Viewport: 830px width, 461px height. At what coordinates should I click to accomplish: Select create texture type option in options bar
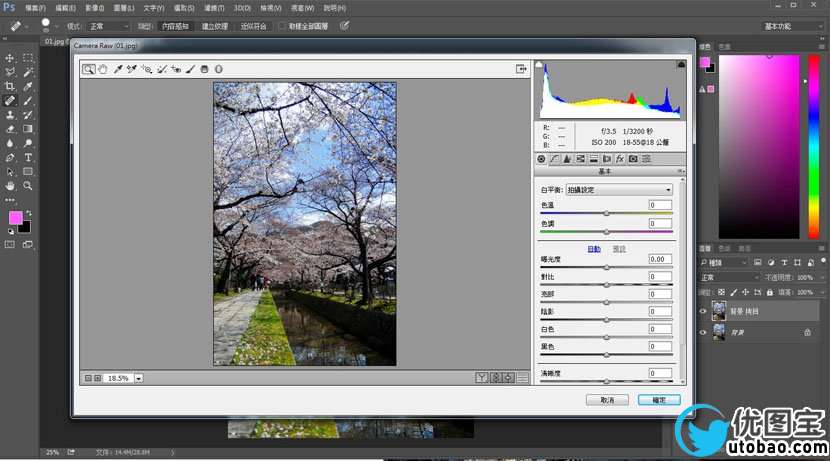[x=214, y=26]
